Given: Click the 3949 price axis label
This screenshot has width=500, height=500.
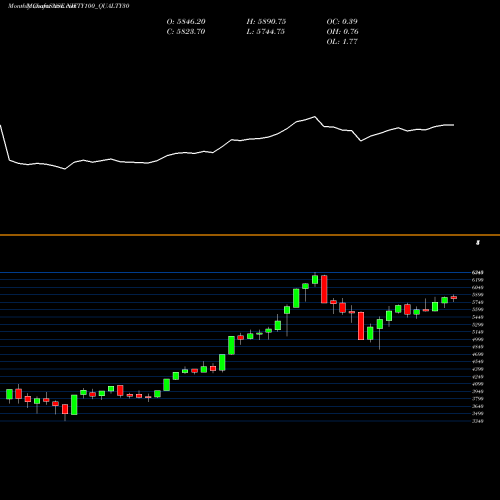Looking at the screenshot, I should pos(478,391).
